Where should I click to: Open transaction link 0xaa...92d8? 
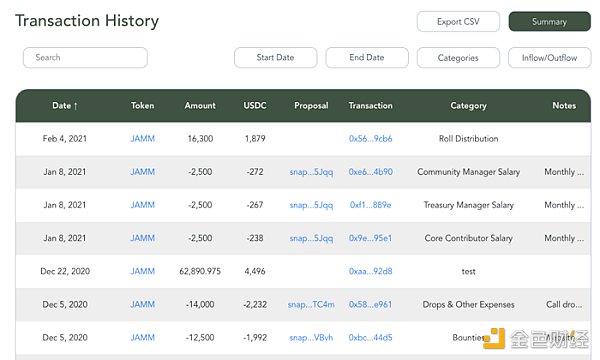(x=370, y=272)
